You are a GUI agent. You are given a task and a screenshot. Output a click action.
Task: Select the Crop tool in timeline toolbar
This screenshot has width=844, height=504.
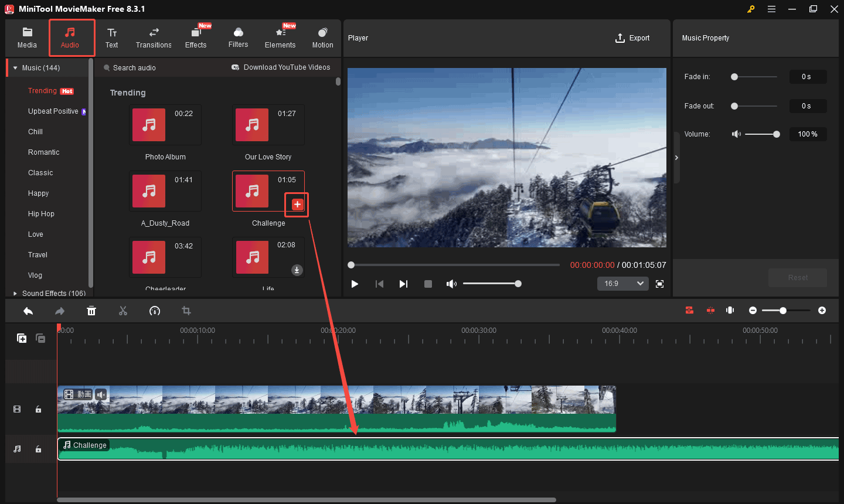point(186,311)
